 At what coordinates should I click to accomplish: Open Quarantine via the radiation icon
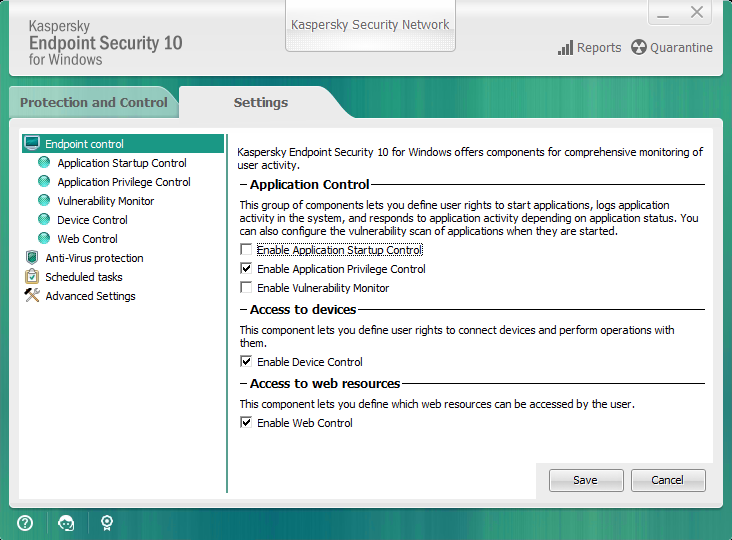click(639, 47)
